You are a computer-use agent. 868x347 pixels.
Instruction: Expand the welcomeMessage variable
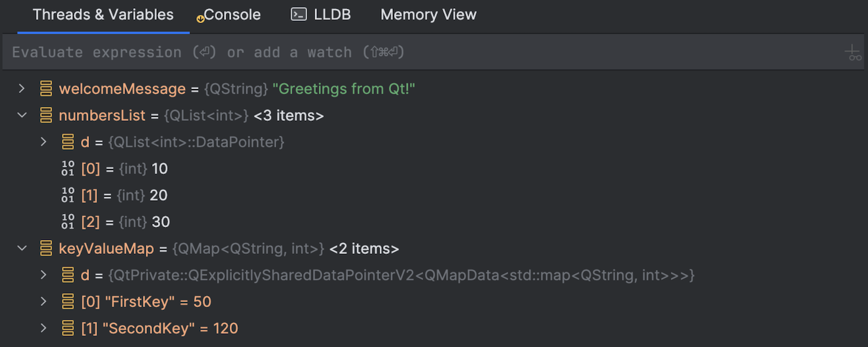(22, 89)
